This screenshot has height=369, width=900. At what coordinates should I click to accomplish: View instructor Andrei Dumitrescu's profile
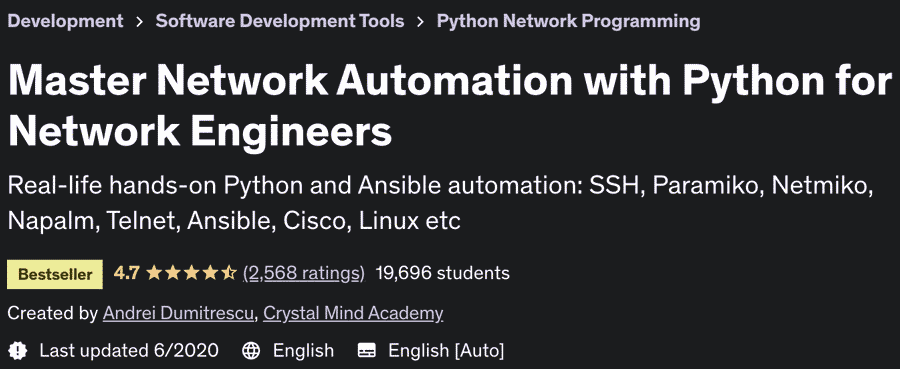[x=180, y=313]
